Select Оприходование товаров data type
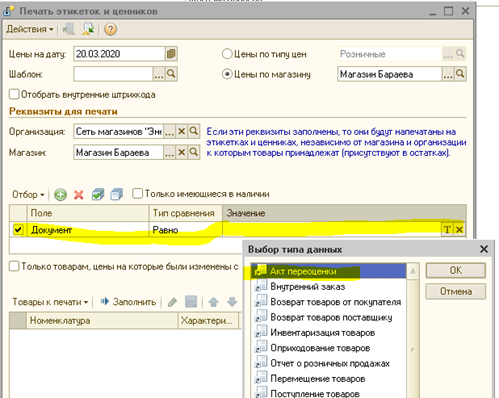 click(329, 348)
